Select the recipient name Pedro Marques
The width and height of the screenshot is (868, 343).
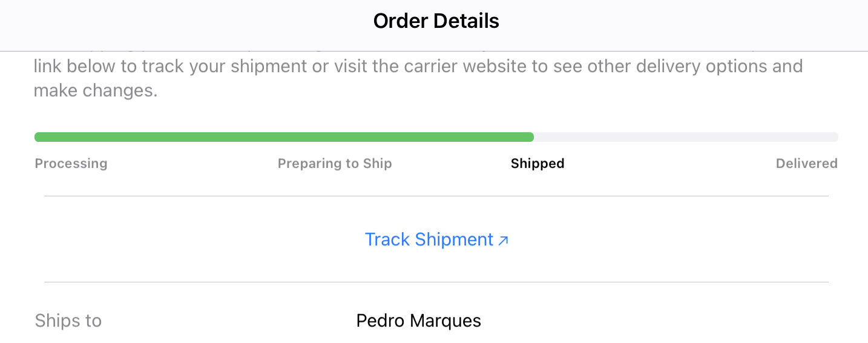click(x=419, y=321)
